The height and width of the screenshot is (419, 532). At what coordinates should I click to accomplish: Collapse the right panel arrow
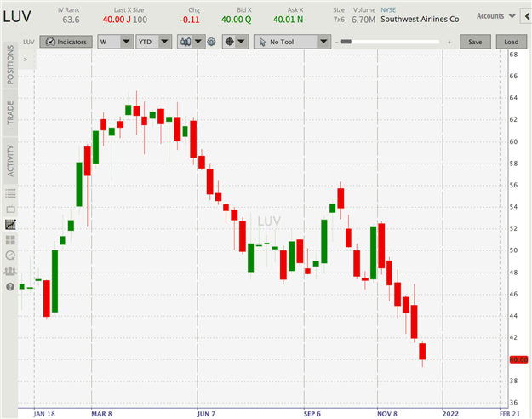tap(527, 16)
